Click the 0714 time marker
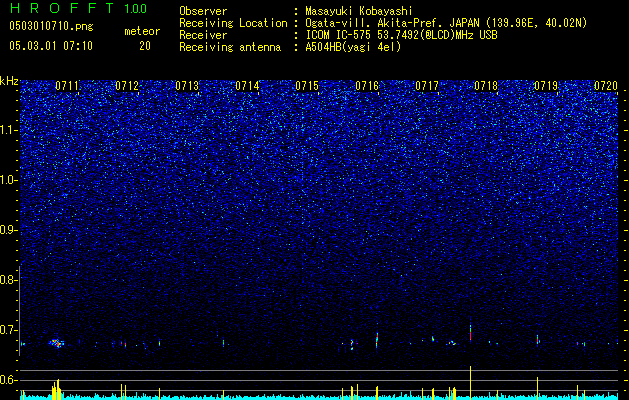 [x=247, y=86]
